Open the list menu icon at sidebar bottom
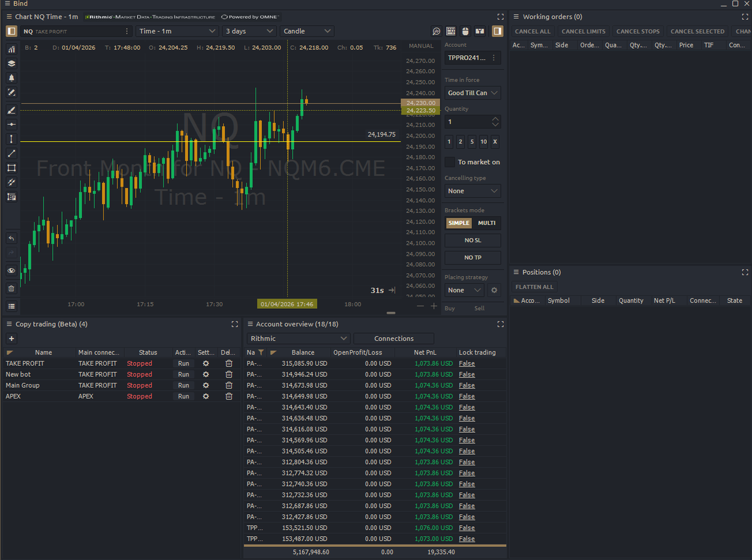Image resolution: width=752 pixels, height=560 pixels. coord(11,306)
